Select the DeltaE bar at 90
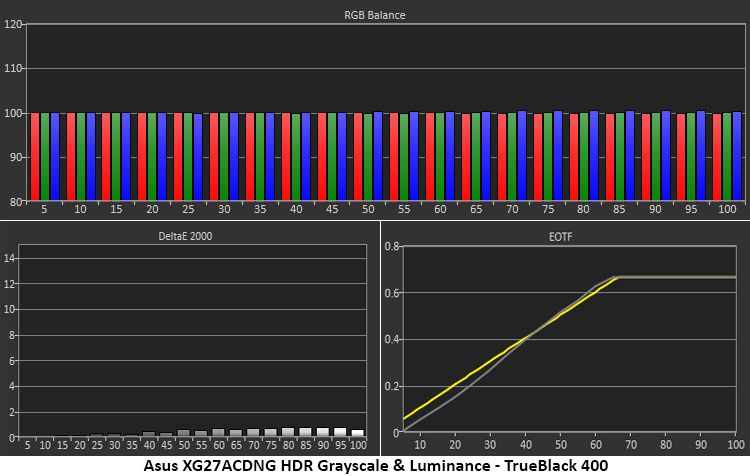The width and height of the screenshot is (750, 476). [x=323, y=432]
